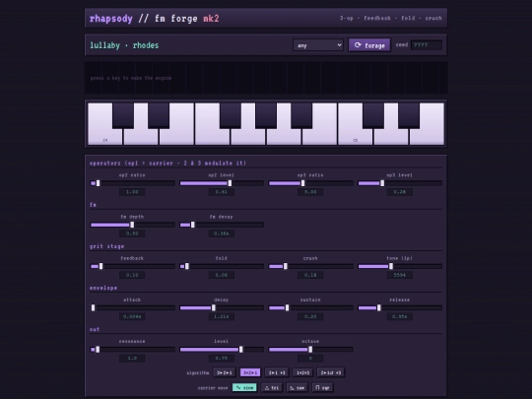Choose the last algorithm with feedback loop
The image size is (532, 399).
331,372
